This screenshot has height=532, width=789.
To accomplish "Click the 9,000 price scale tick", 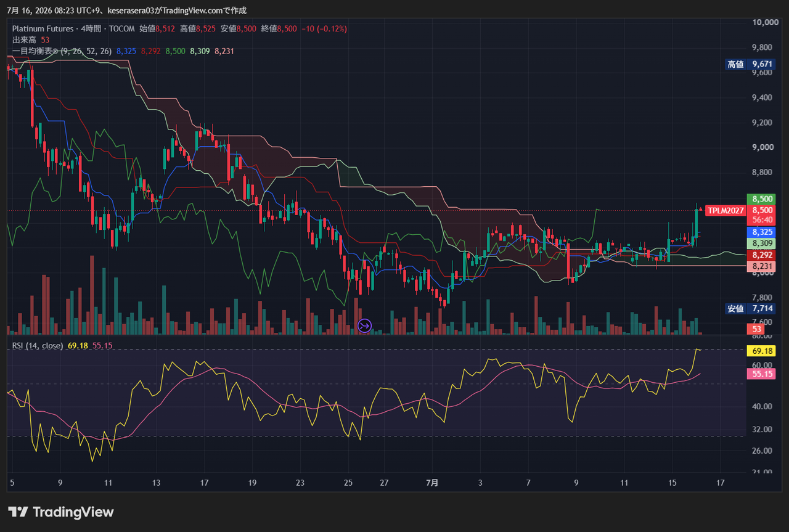I will tap(762, 147).
